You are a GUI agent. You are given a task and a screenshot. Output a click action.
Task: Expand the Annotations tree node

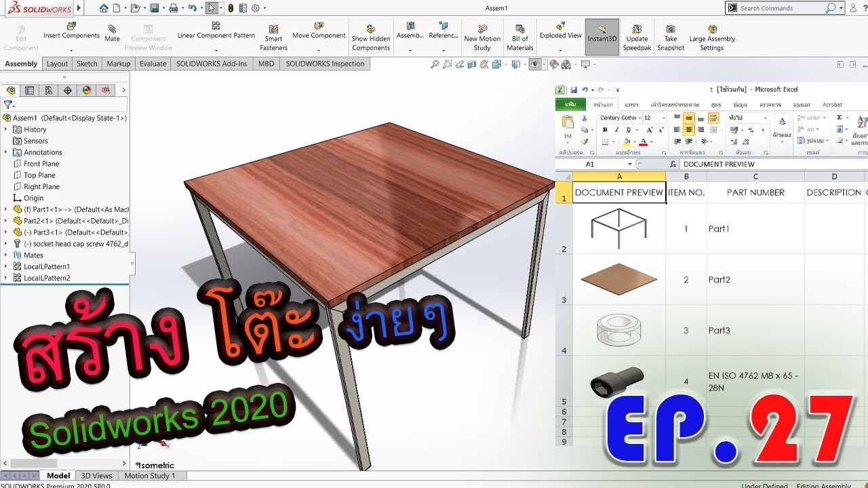(6, 152)
